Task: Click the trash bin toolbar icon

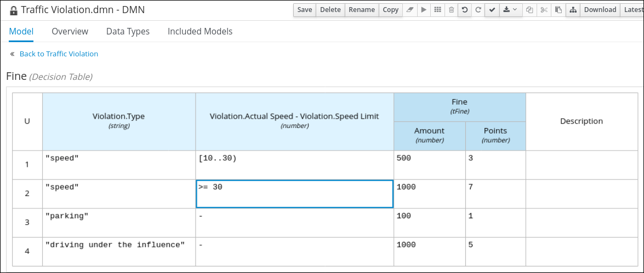Action: (x=451, y=10)
